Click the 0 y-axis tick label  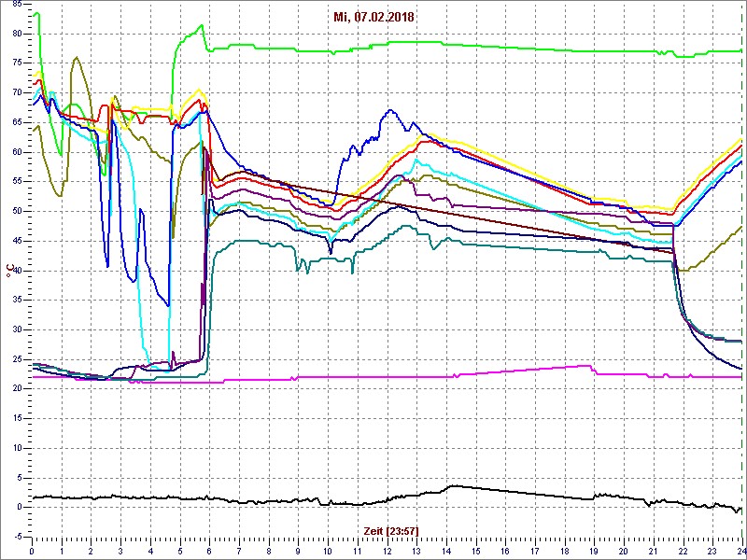(x=20, y=507)
